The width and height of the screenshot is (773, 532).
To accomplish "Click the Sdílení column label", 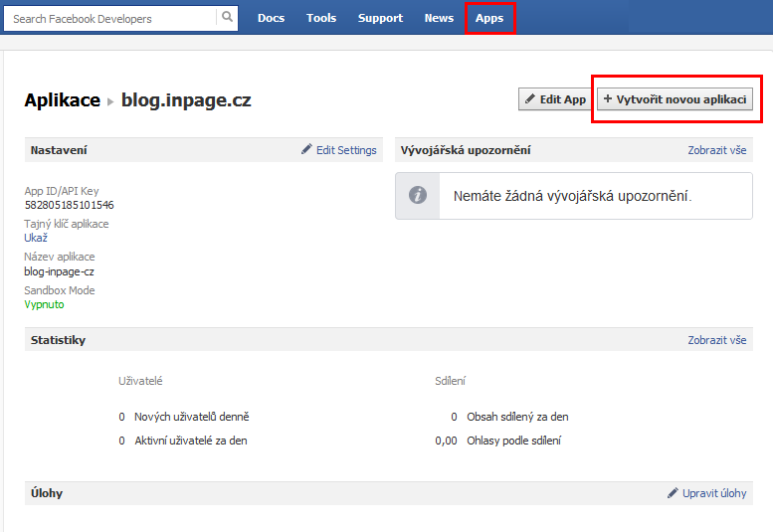I will pos(450,381).
